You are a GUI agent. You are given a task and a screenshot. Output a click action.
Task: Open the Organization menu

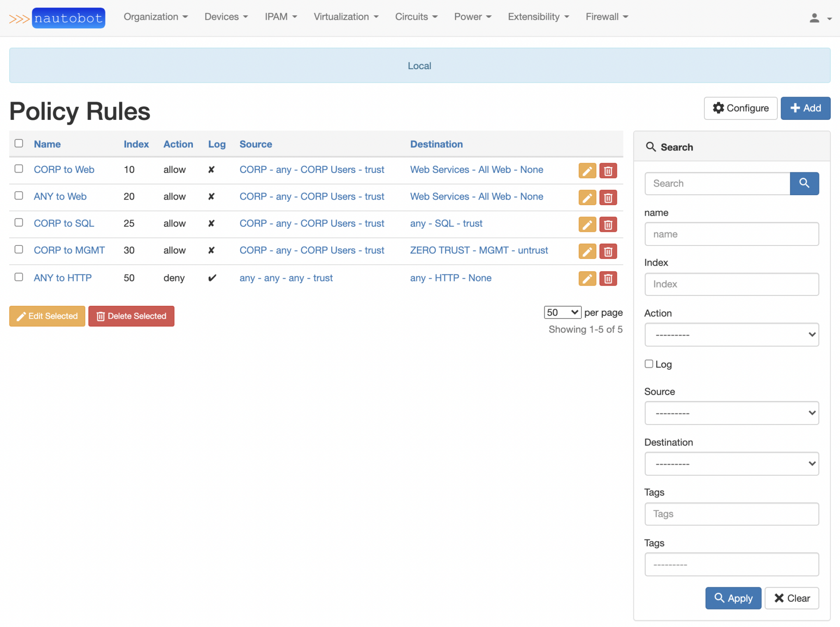(156, 17)
